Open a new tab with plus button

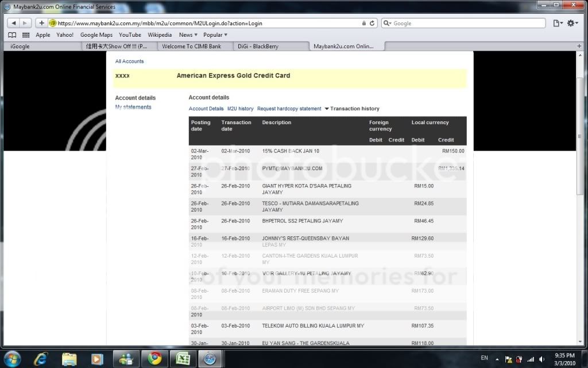(579, 46)
